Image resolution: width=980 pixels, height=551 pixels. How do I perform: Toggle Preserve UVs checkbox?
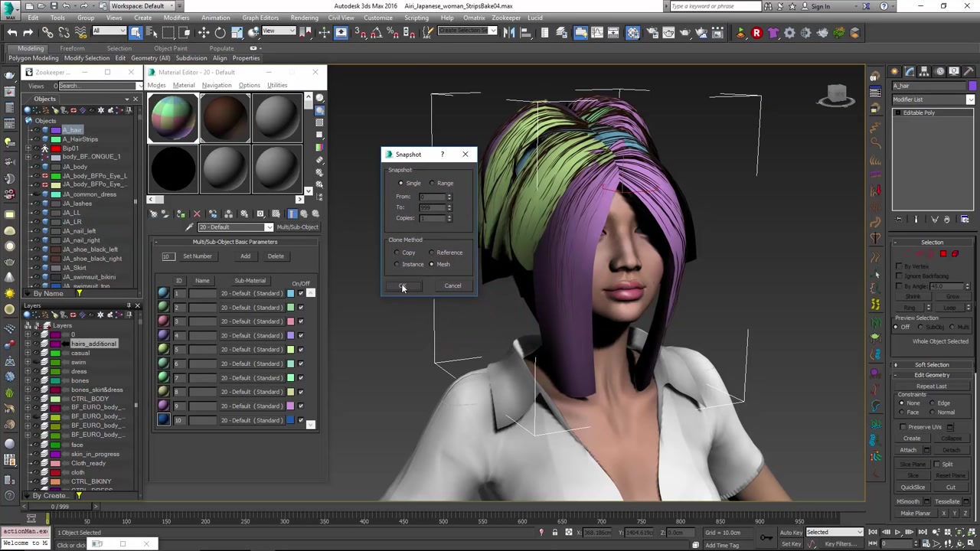pyautogui.click(x=903, y=427)
